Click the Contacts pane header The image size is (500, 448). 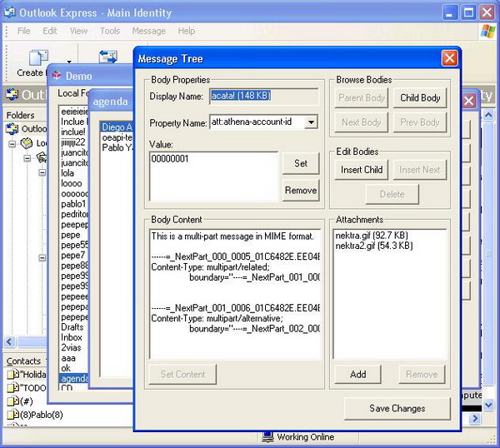[25, 361]
